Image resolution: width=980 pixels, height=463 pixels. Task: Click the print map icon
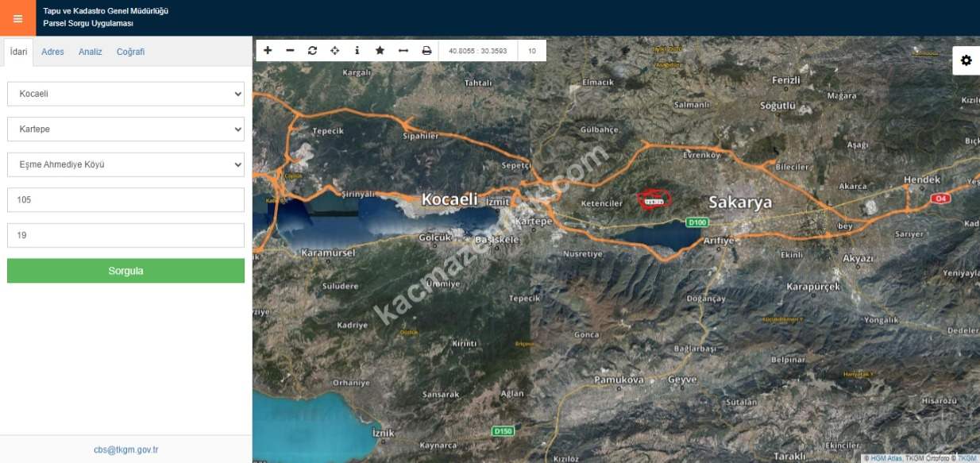click(426, 51)
